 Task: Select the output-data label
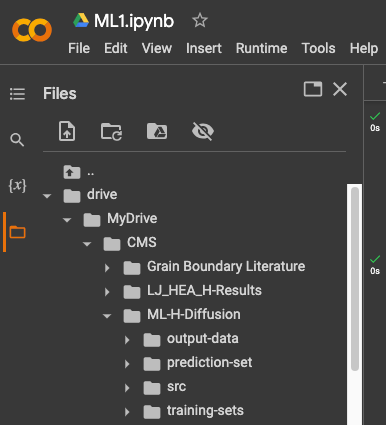pyautogui.click(x=203, y=338)
